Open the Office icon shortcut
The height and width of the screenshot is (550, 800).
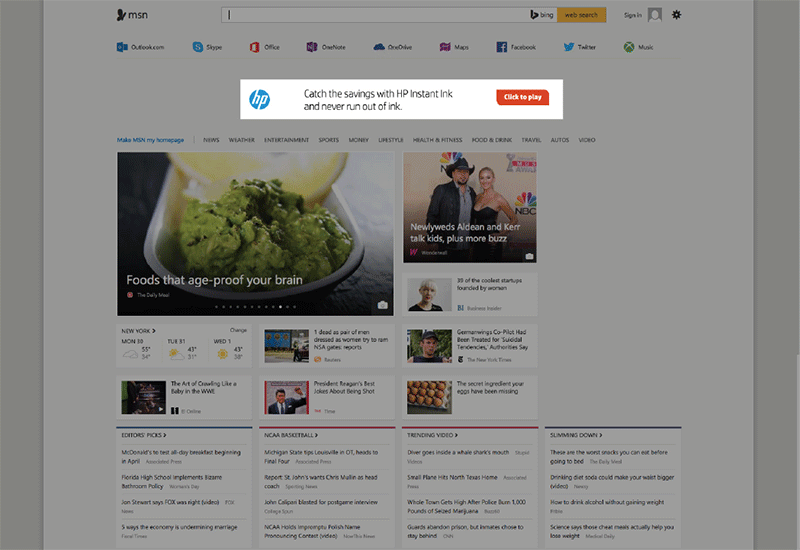click(255, 47)
